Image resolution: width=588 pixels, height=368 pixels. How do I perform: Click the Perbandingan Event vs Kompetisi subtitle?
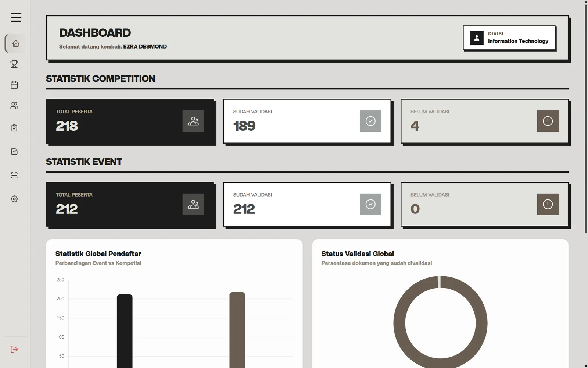pyautogui.click(x=98, y=263)
